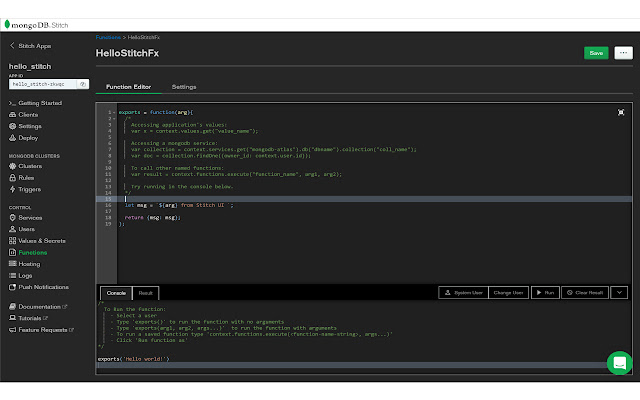
Task: Open the chat support bubble
Action: [x=619, y=362]
